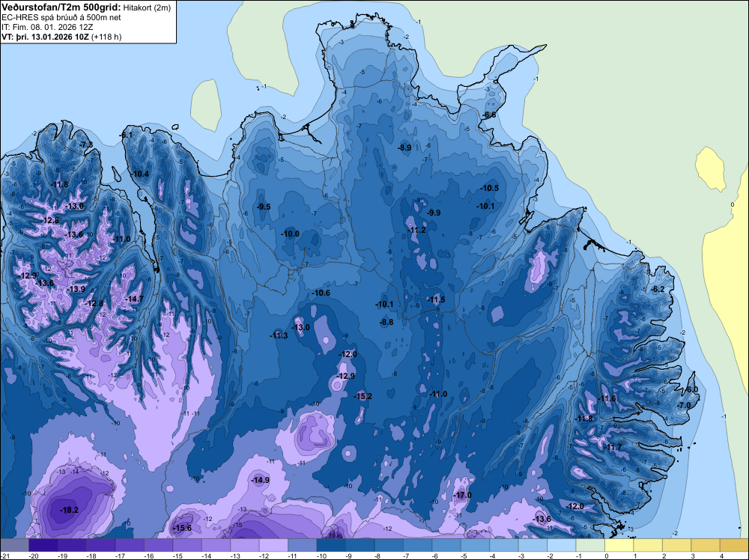Select the 'EC-HRES spá brúuð á 500m net' line
This screenshot has width=749, height=560.
coord(61,18)
